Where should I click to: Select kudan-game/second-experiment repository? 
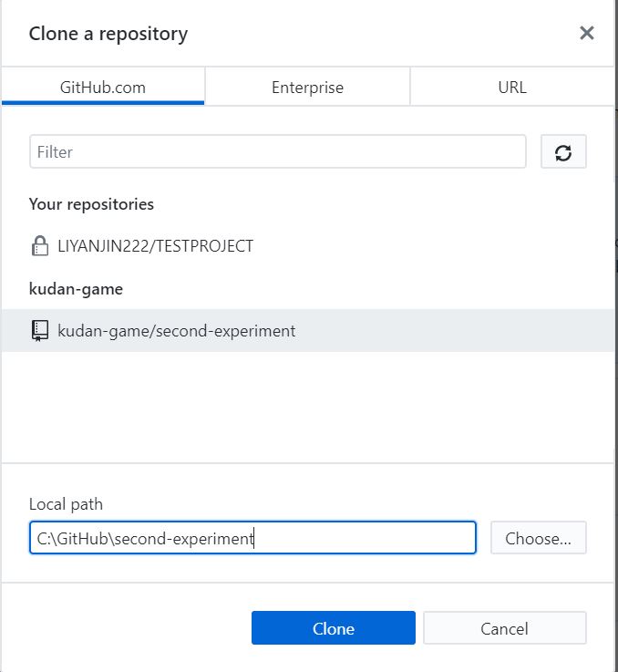pos(308,331)
